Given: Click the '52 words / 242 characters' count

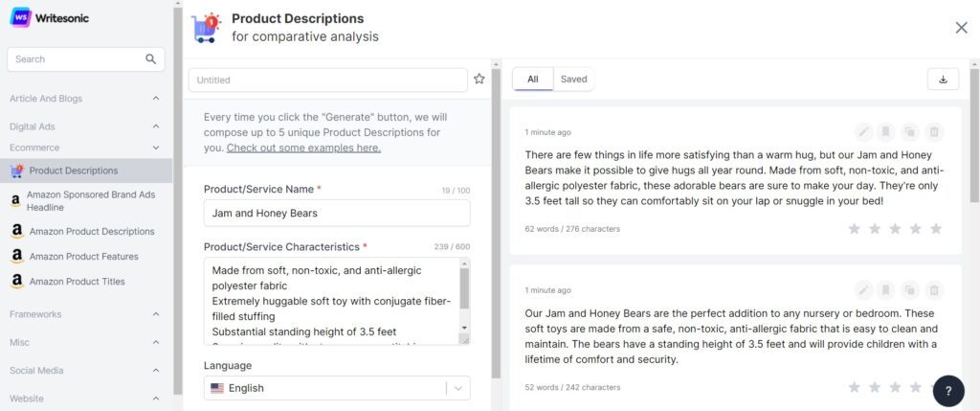Looking at the screenshot, I should click(572, 387).
